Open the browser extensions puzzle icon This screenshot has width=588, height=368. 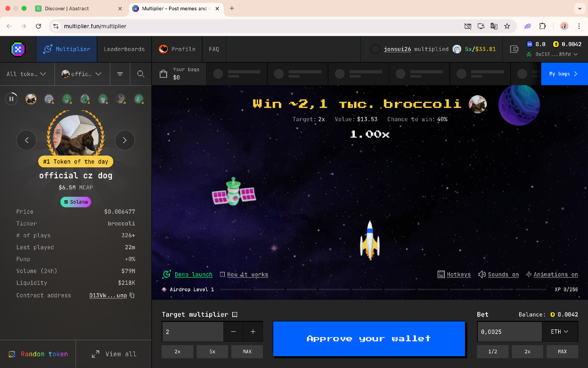[542, 26]
